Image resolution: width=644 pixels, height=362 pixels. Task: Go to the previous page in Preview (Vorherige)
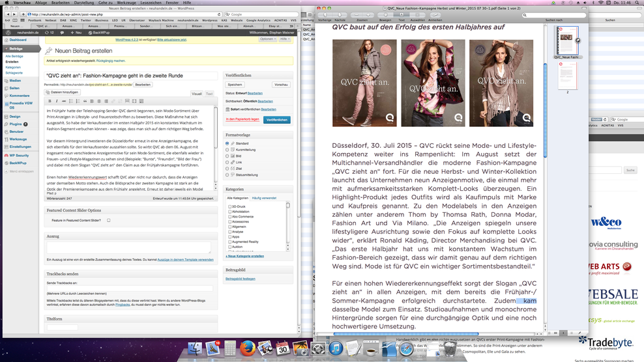(325, 15)
